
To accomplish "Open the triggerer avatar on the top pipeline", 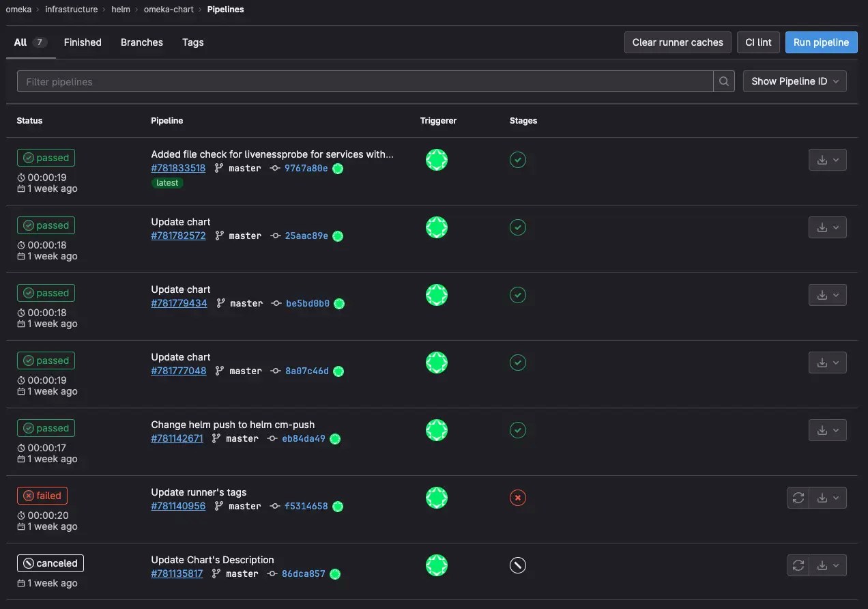I will coord(437,159).
